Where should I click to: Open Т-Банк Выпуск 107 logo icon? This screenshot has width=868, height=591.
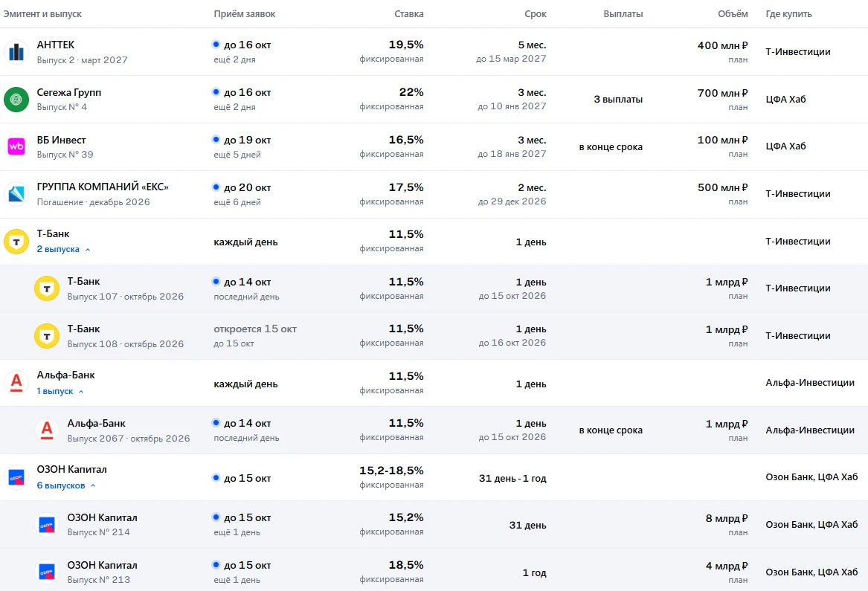tap(47, 289)
